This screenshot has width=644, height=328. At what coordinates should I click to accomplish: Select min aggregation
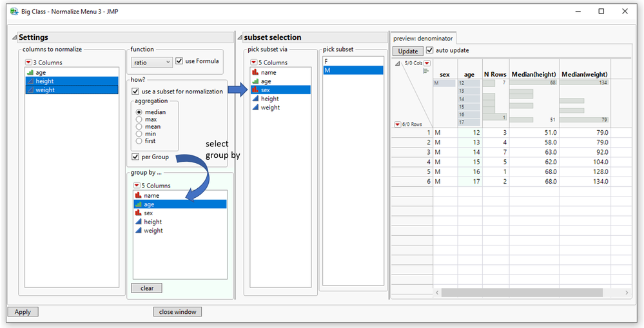coord(139,133)
